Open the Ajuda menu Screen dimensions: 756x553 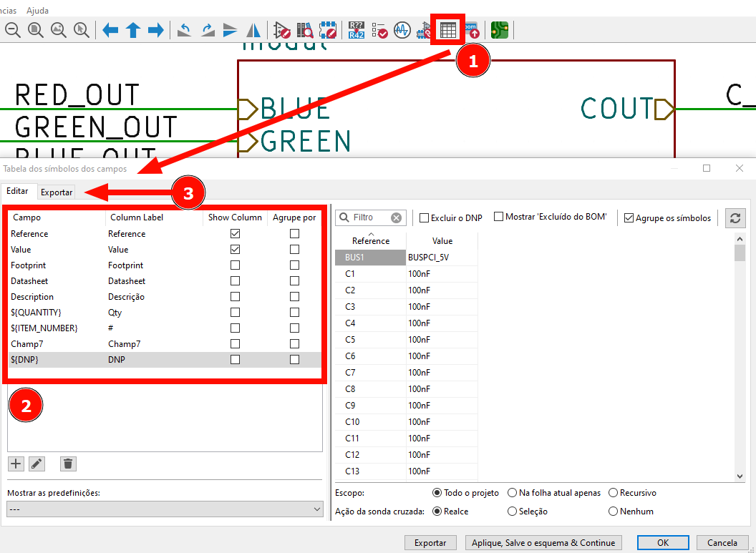pos(38,11)
